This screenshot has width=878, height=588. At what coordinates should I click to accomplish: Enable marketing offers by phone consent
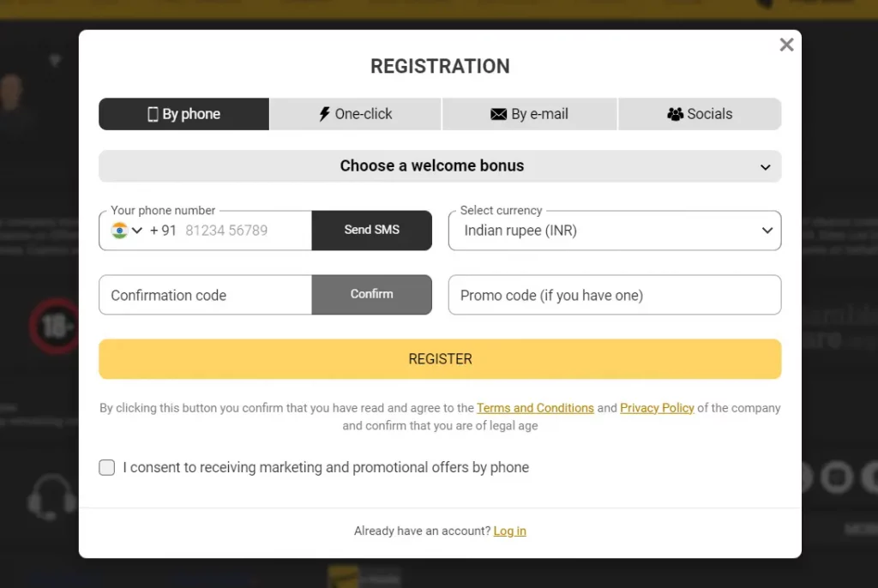(106, 467)
